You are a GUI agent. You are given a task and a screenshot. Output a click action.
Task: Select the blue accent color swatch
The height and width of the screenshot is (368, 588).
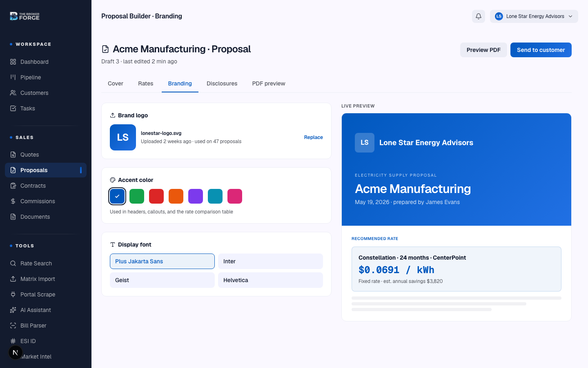[117, 196]
